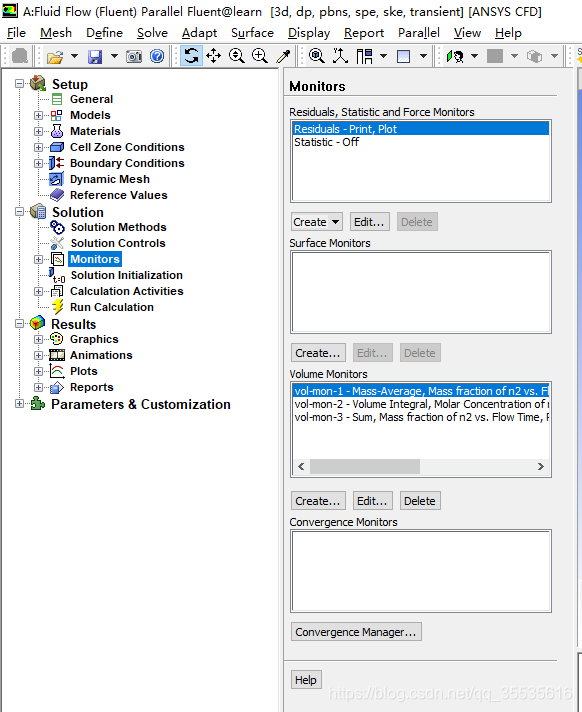
Task: Open the Create dropdown for residual monitors
Action: pos(316,222)
